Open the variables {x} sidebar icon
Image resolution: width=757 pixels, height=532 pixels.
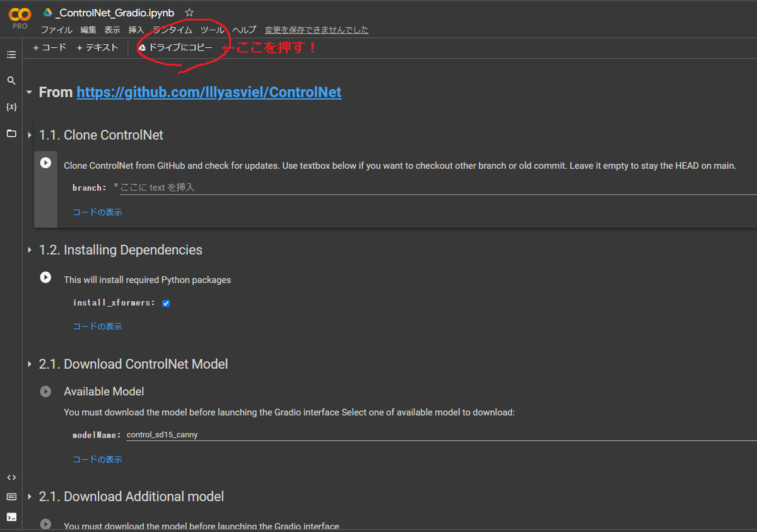[11, 107]
